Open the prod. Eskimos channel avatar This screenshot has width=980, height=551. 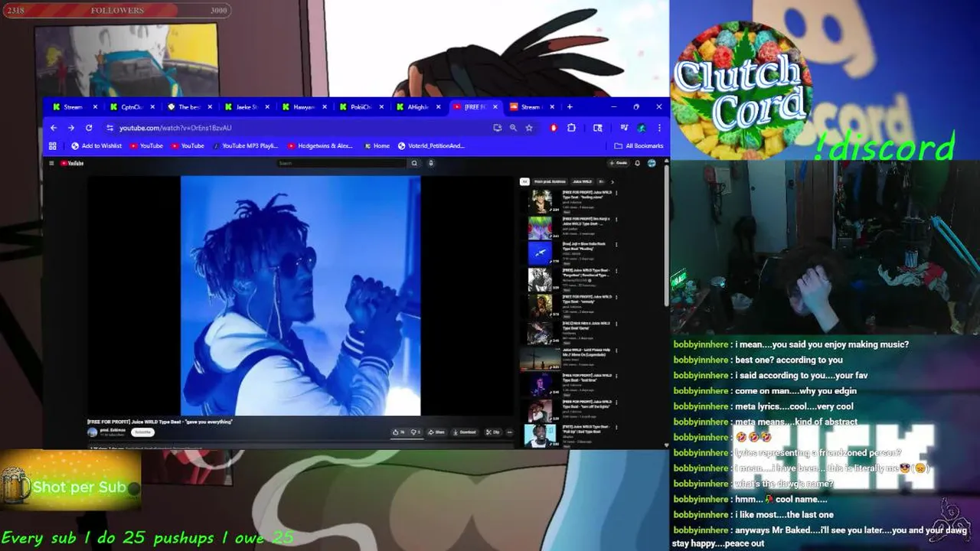(x=92, y=432)
